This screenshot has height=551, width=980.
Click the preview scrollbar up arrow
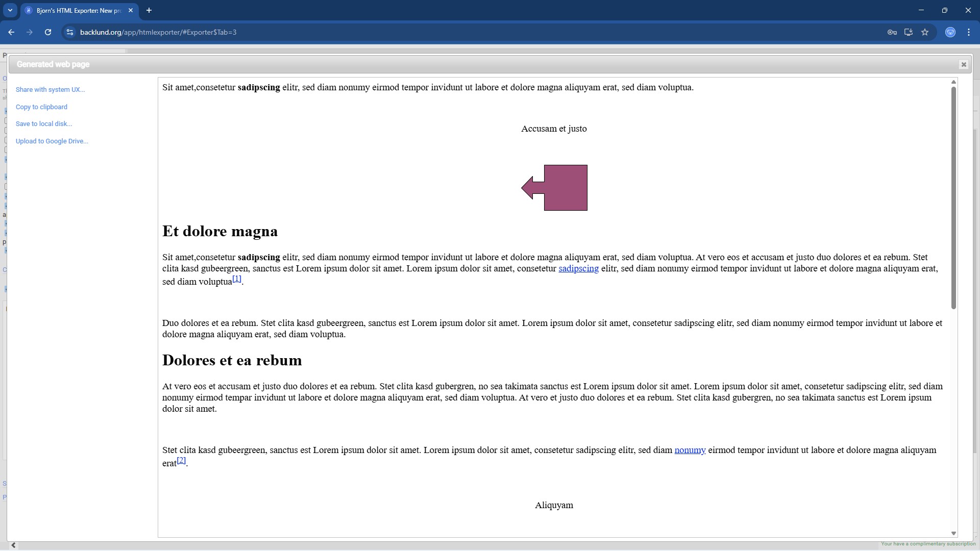953,82
